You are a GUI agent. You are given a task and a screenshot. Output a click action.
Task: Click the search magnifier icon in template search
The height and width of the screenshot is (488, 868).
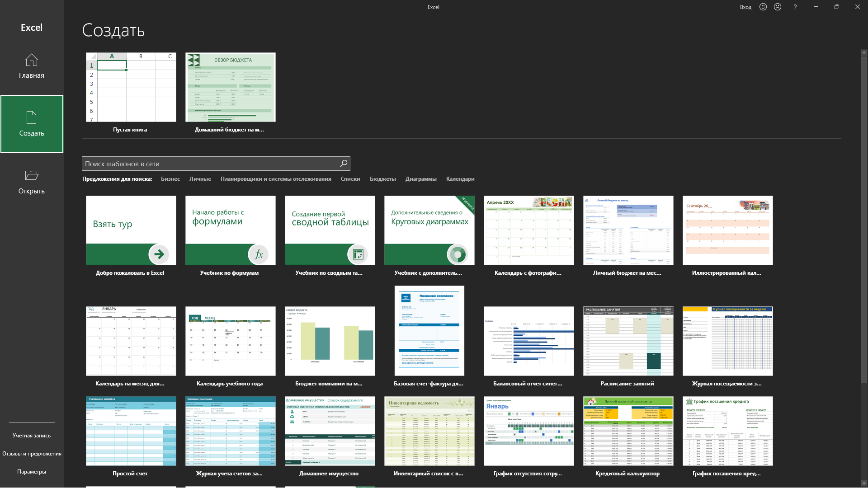344,164
